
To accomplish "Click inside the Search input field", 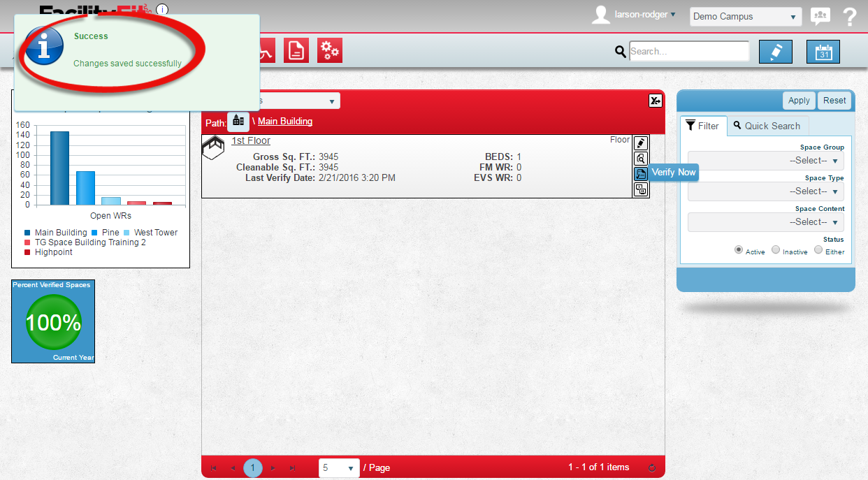I will pos(688,51).
